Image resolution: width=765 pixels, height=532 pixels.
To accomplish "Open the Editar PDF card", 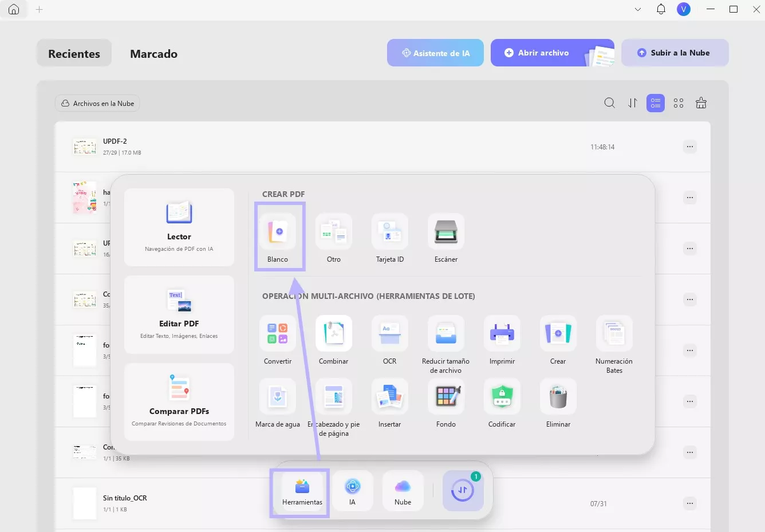I will click(x=179, y=314).
